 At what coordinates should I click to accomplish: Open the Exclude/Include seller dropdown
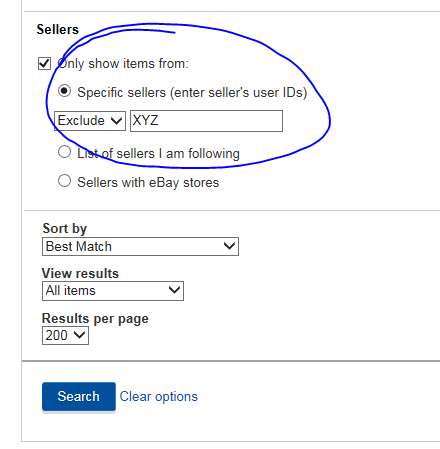[90, 121]
